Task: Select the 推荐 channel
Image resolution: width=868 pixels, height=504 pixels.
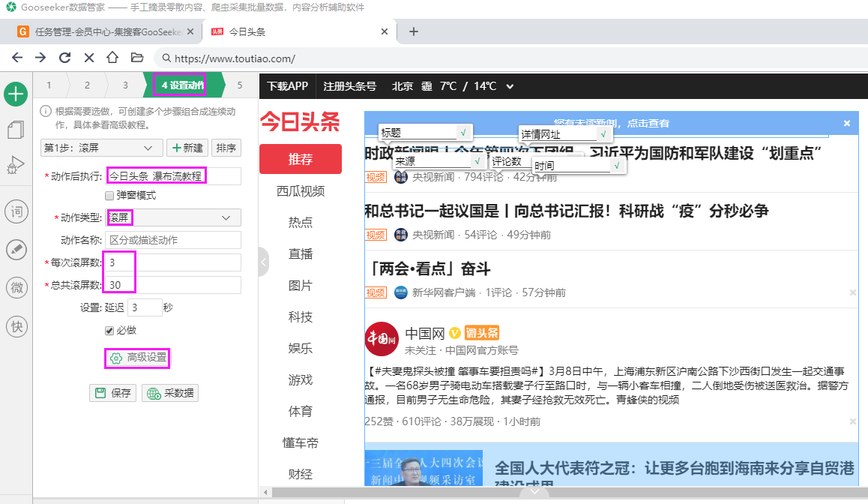Action: (x=300, y=159)
